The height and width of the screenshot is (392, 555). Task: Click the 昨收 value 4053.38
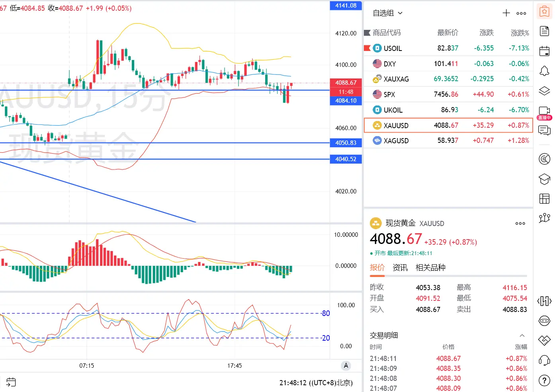(x=428, y=287)
